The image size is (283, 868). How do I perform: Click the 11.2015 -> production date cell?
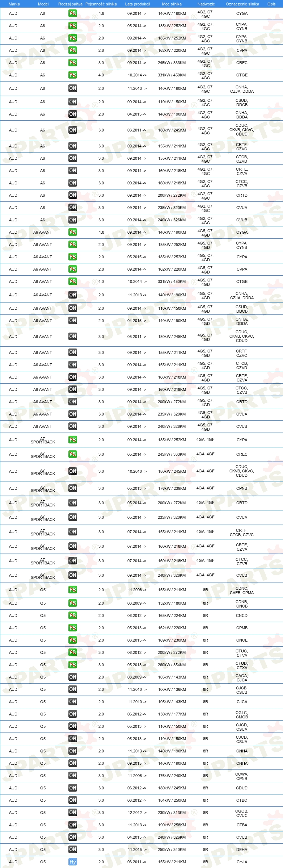pos(137,850)
